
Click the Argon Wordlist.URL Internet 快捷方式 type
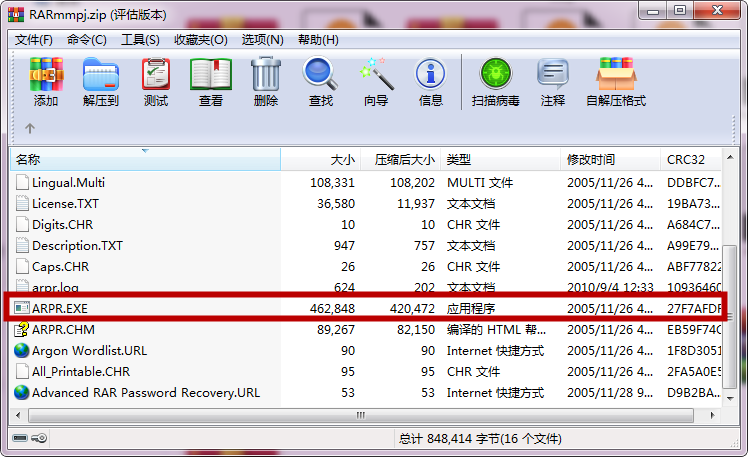[x=495, y=350]
